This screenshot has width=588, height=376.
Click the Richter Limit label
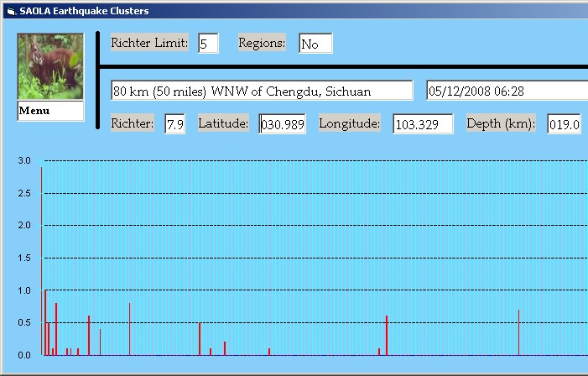click(149, 43)
